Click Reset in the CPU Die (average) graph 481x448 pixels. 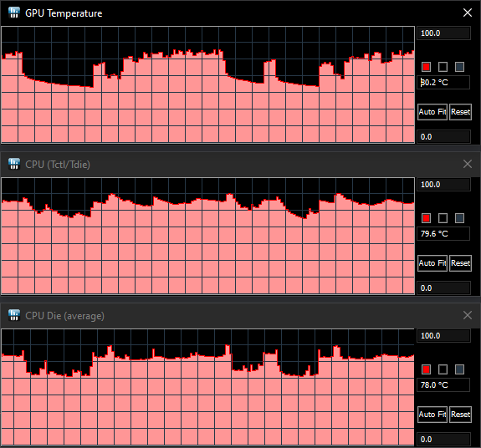[460, 415]
